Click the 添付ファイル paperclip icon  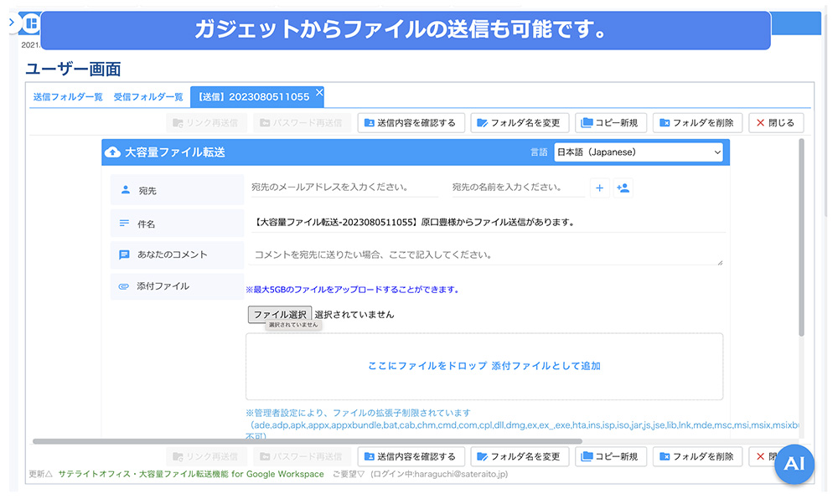pyautogui.click(x=123, y=286)
